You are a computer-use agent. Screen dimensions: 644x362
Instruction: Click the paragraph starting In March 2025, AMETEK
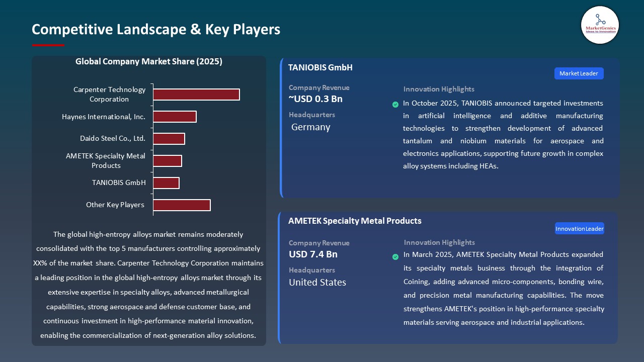tap(504, 289)
